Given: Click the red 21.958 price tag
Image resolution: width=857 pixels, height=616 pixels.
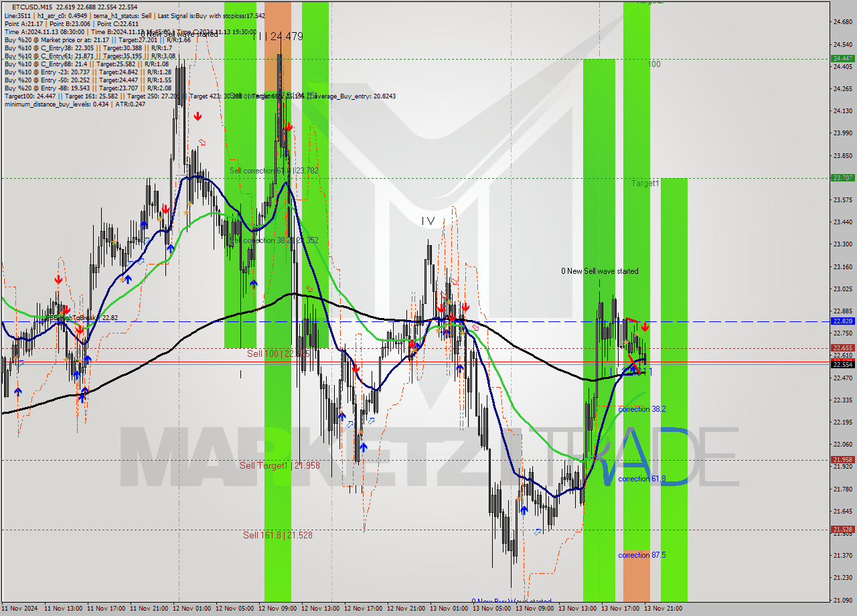Looking at the screenshot, I should pyautogui.click(x=842, y=459).
